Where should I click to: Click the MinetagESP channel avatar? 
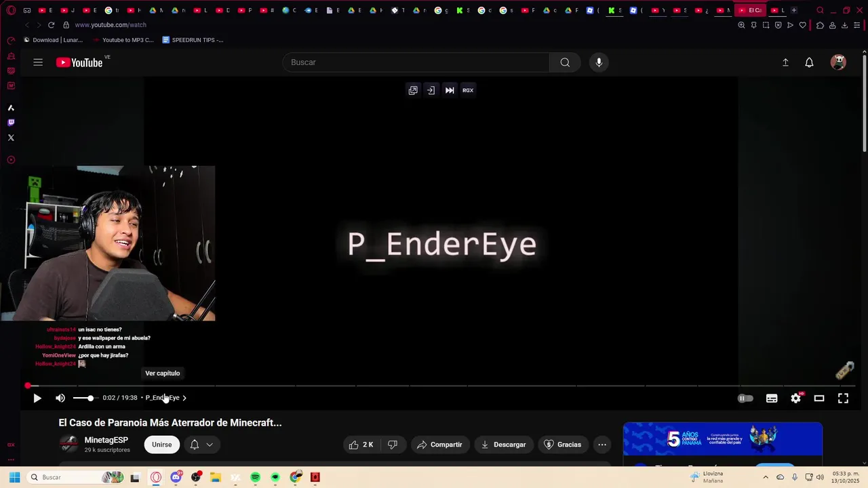(x=68, y=445)
